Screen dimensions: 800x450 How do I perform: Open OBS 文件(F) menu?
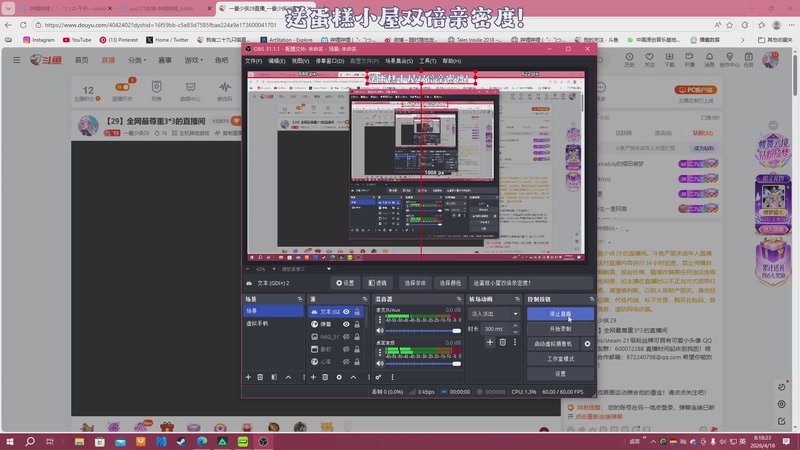tap(254, 61)
